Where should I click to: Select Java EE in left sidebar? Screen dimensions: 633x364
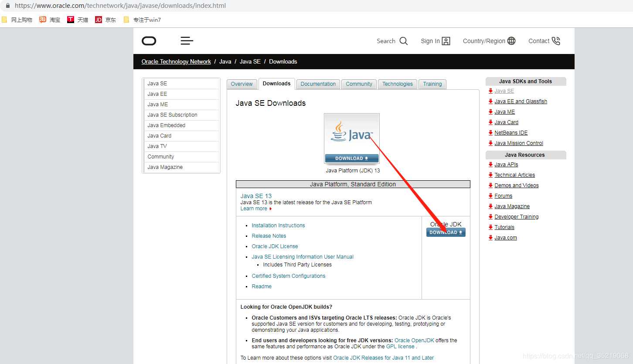click(182, 94)
